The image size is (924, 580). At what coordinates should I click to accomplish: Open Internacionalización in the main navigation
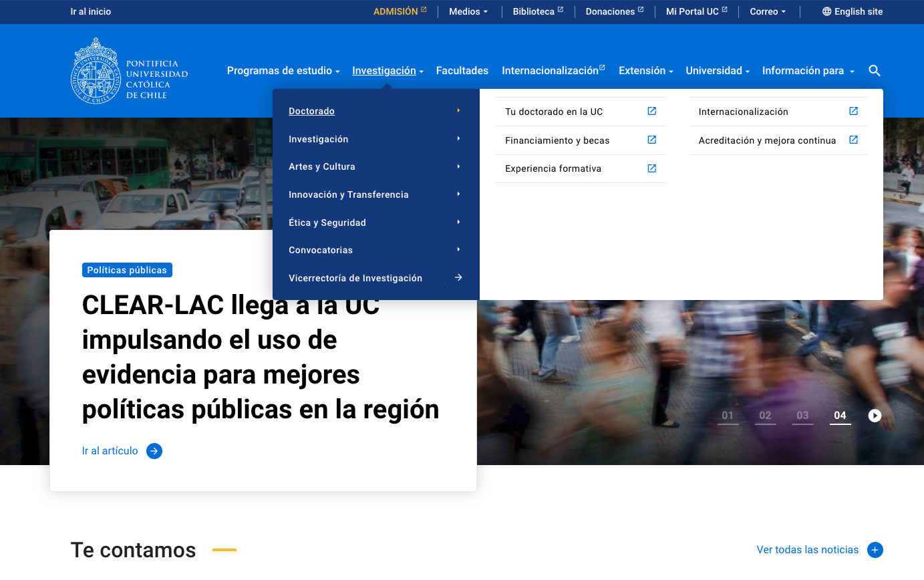tap(553, 71)
